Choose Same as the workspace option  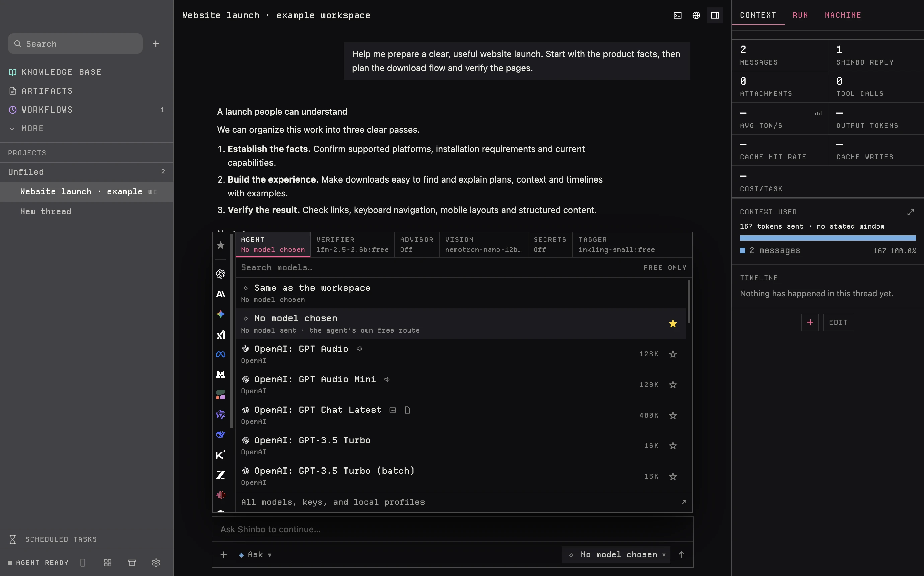tap(460, 293)
